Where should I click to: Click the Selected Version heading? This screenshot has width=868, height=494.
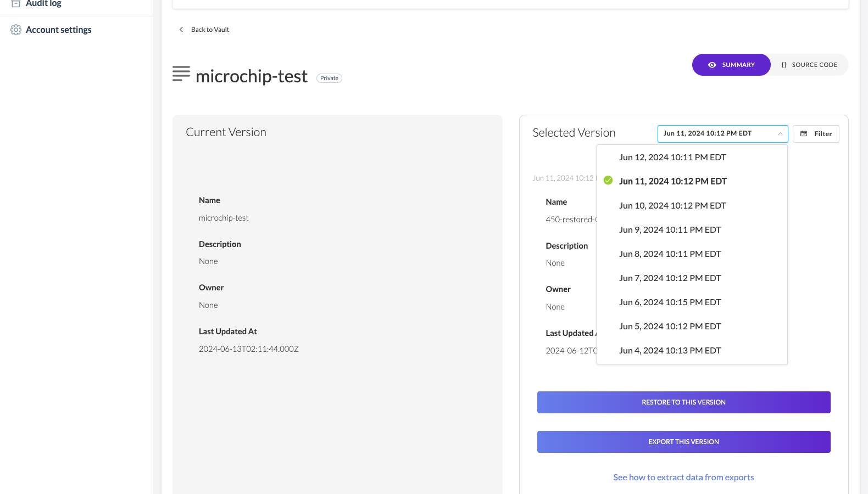(574, 133)
